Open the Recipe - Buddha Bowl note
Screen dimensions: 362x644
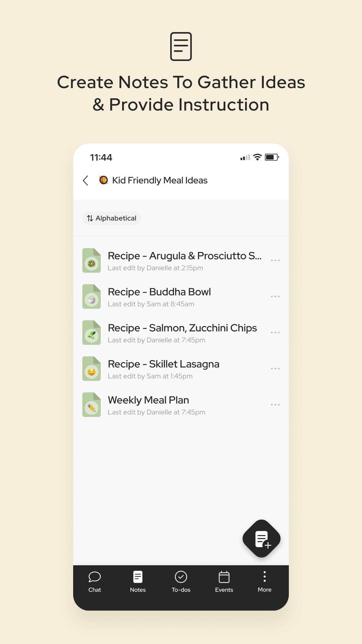[x=181, y=297]
